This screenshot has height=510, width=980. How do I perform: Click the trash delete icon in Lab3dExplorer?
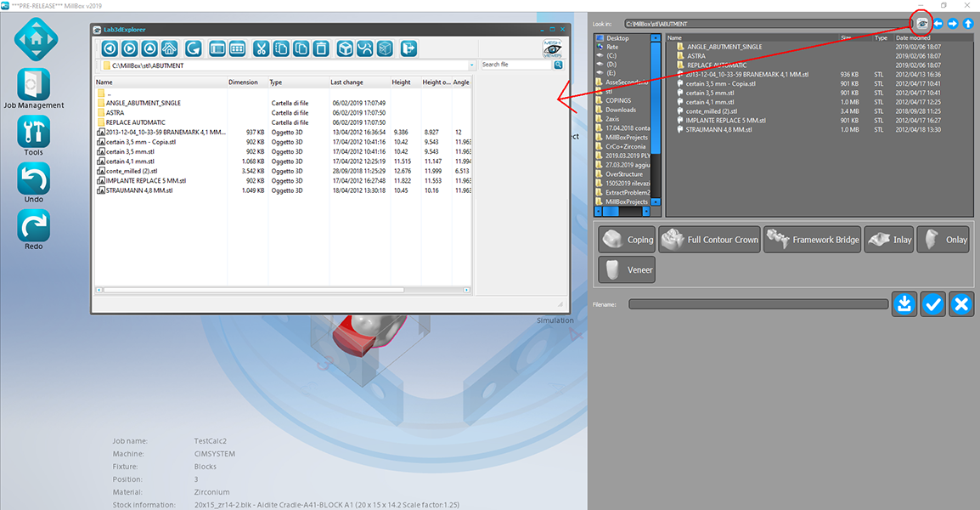(321, 48)
